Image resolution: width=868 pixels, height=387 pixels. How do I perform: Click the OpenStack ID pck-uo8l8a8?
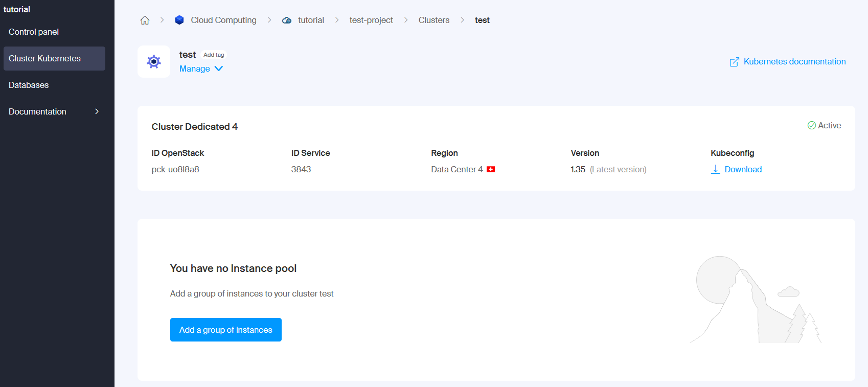[x=175, y=169]
